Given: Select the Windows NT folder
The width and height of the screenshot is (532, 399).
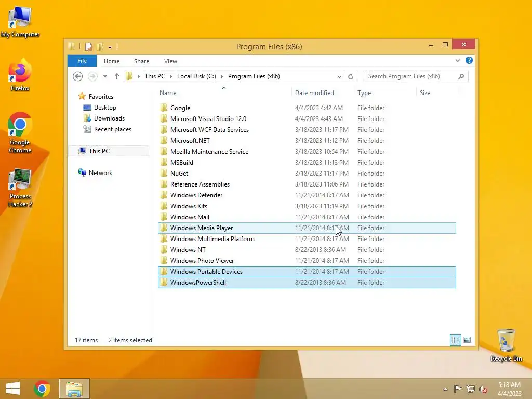Looking at the screenshot, I should 307,250.
